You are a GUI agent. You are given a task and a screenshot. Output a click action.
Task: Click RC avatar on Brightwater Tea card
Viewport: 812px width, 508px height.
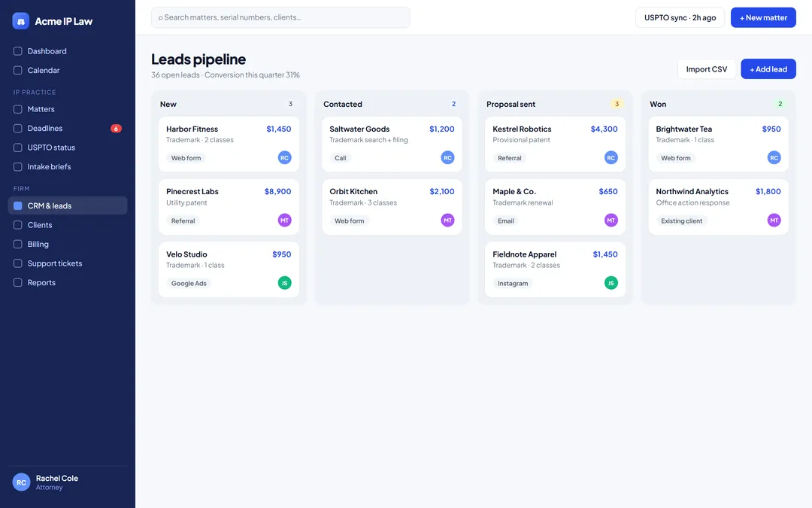tap(774, 157)
